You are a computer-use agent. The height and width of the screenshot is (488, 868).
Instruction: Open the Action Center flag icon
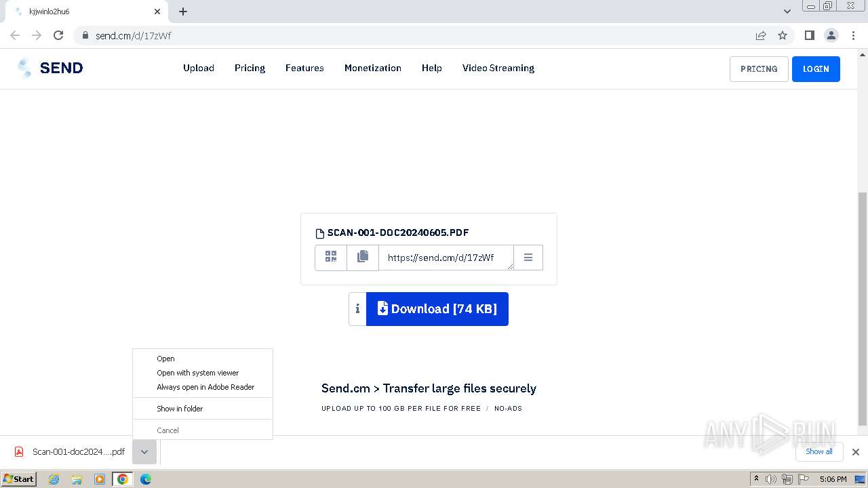pyautogui.click(x=803, y=479)
